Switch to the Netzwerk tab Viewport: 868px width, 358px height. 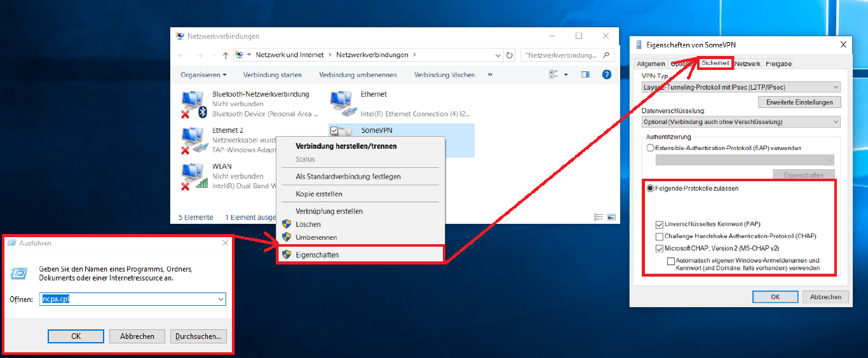click(747, 64)
